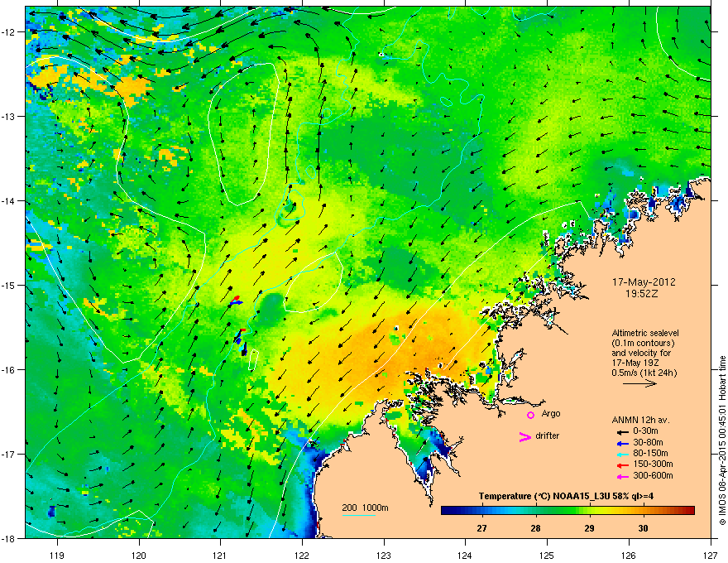
Task: Click the magenta 300-600m arrow legend symbol
Action: (x=623, y=476)
